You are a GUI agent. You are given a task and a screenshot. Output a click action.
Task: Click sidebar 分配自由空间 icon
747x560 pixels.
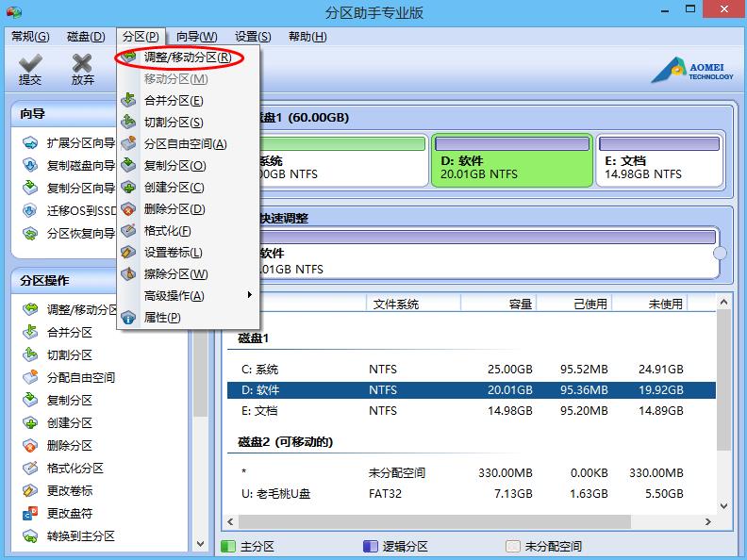[x=30, y=377]
